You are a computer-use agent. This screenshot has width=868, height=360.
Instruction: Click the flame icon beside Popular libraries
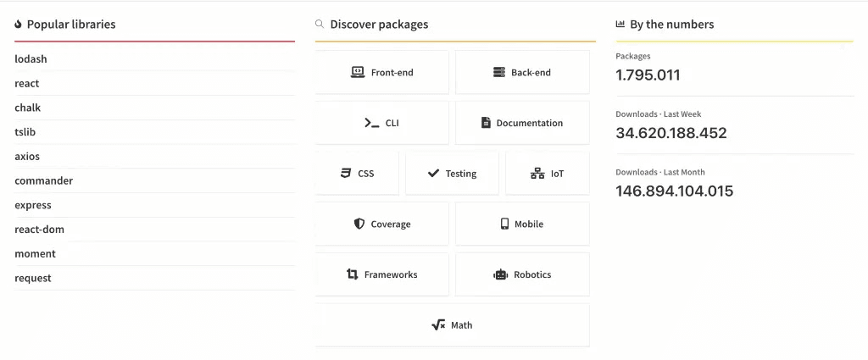pos(19,25)
